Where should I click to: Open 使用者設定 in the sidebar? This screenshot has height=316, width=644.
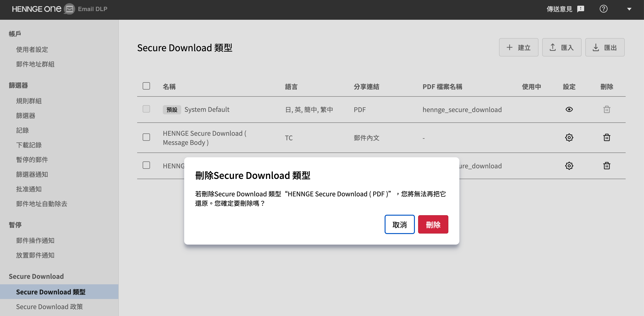32,49
